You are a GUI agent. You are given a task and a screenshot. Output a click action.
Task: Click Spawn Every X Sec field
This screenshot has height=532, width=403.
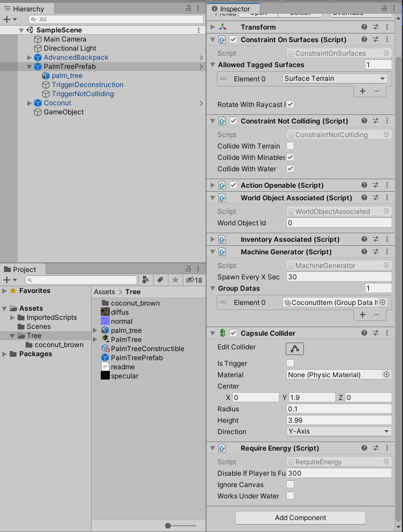tap(339, 277)
